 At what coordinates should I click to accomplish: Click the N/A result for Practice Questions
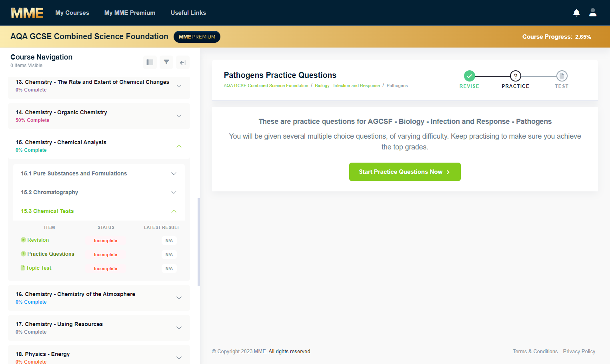pos(169,255)
